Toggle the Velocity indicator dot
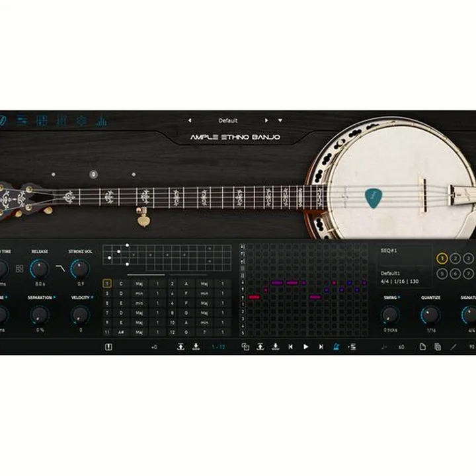 pos(92,297)
